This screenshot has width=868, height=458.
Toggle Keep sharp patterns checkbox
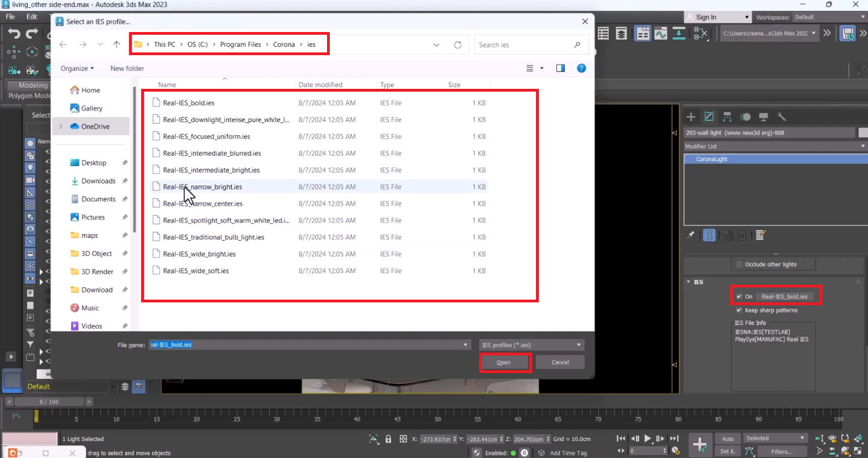[x=739, y=311]
